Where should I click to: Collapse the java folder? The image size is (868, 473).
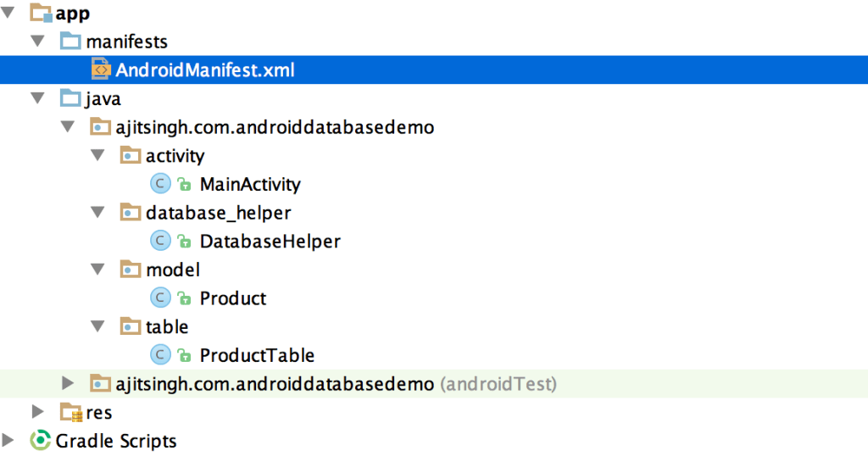click(x=37, y=98)
